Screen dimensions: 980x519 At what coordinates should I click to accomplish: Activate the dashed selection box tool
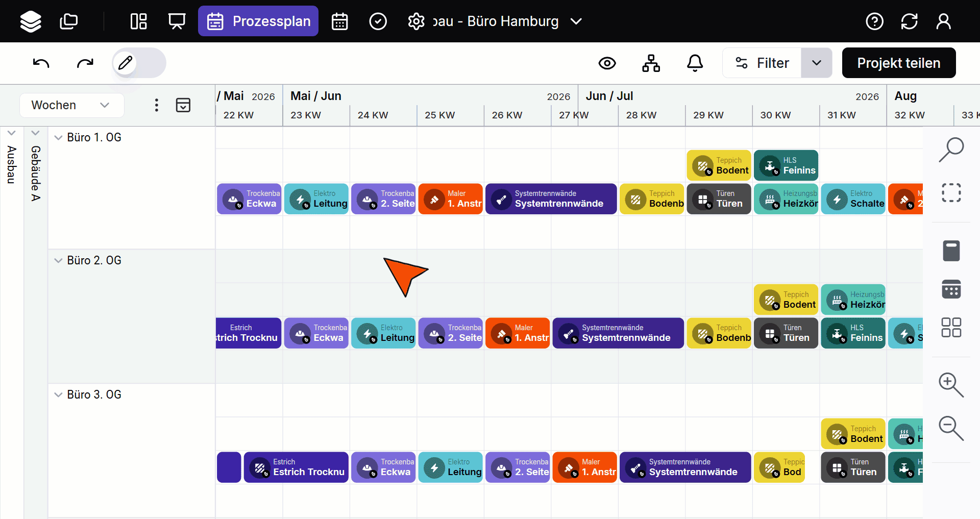click(951, 193)
